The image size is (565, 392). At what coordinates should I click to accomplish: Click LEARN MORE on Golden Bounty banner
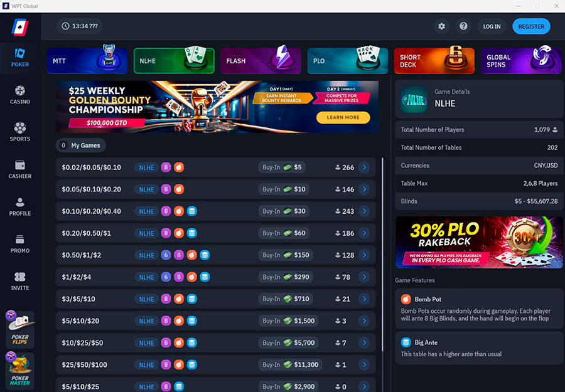click(x=343, y=117)
